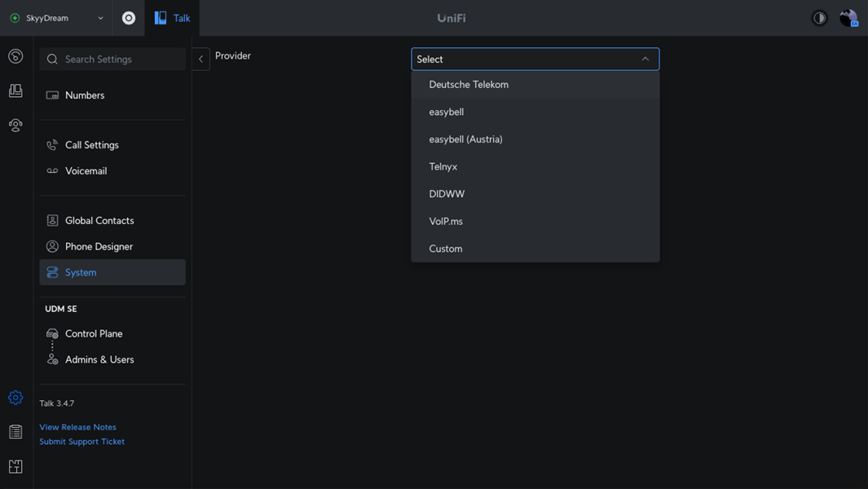Click the system log list icon

[15, 432]
